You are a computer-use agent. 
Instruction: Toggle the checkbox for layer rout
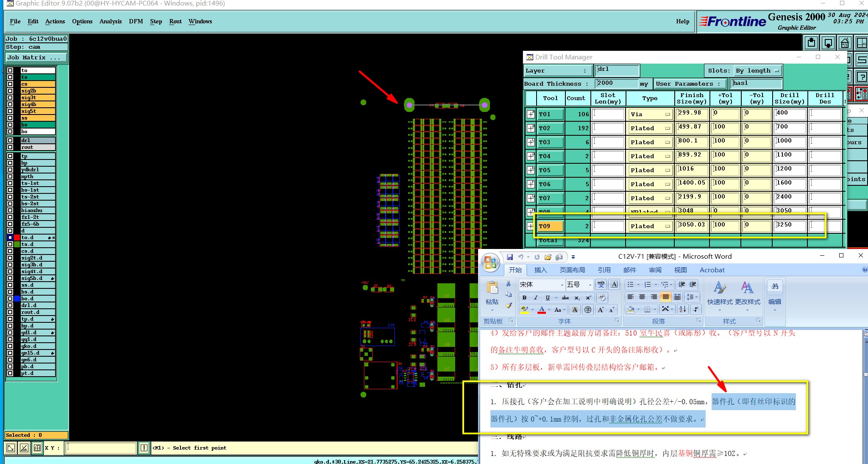click(x=10, y=147)
